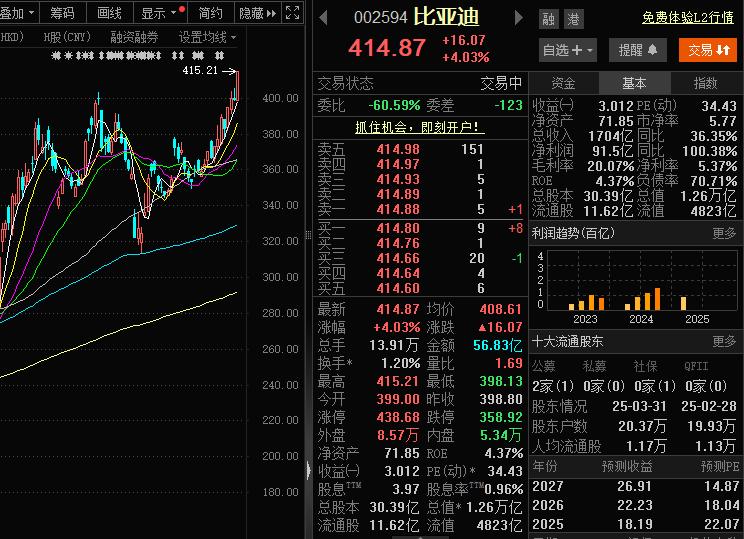Viewport: 744px width, 539px height.
Task: Click the 融 margin trading badge
Action: [x=549, y=19]
